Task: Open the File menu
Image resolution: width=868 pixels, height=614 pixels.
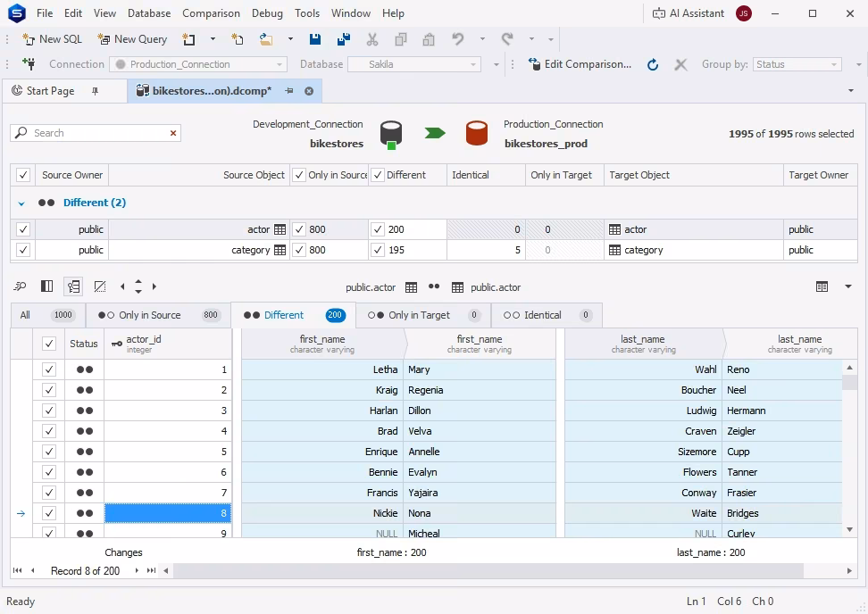Action: pyautogui.click(x=45, y=13)
